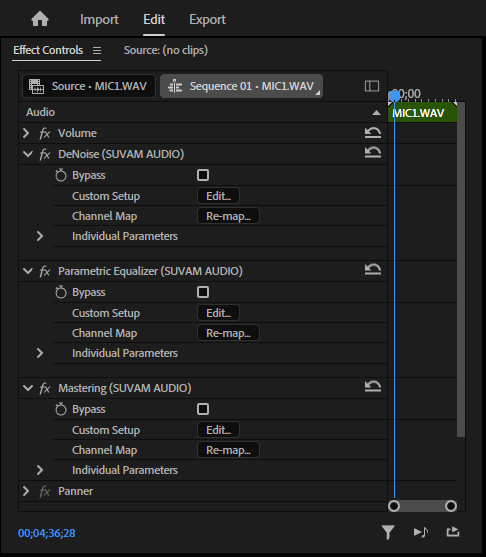Screen dimensions: 486x557
Task: Expand Parametric Equalizer Individual Parameters
Action: (40, 353)
